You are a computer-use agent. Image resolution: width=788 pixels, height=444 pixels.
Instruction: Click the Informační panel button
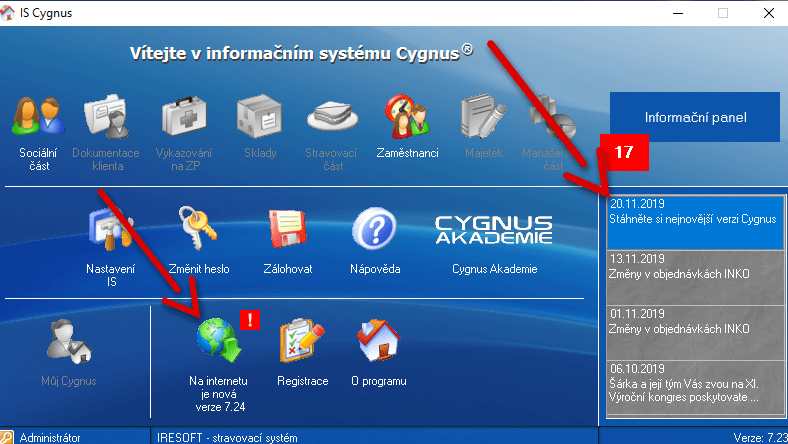click(695, 117)
